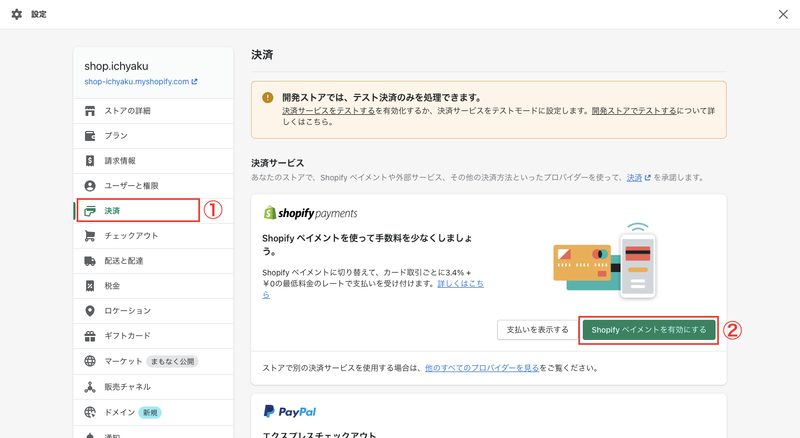Open the 税金 settings section
Screen dimensions: 800x438
point(153,286)
